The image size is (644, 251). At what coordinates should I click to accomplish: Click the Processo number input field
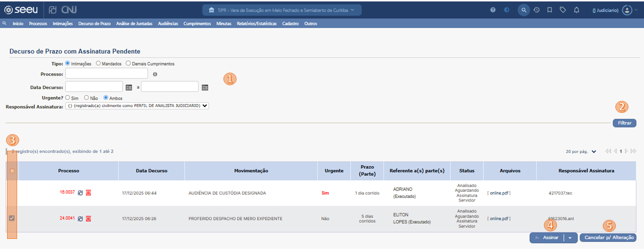point(106,74)
